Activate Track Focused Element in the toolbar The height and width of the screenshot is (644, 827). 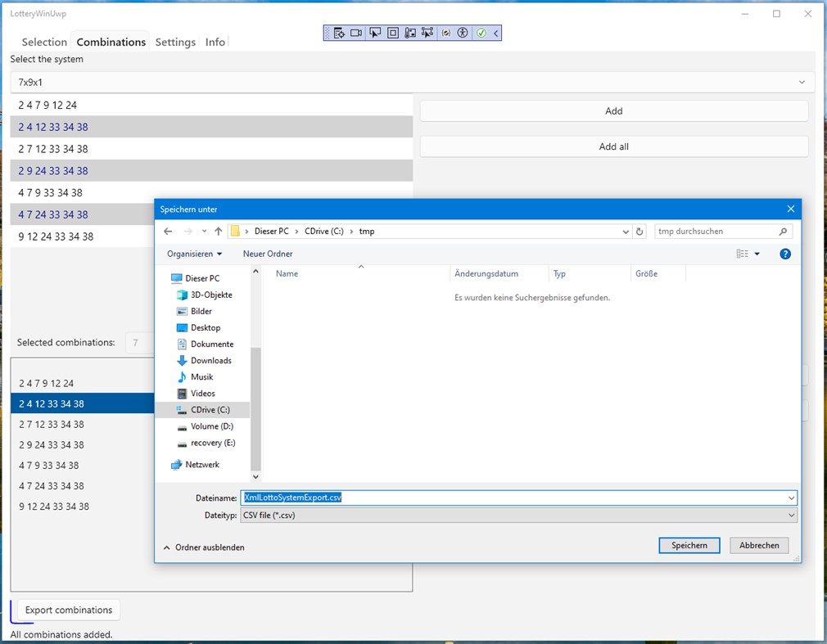tap(427, 33)
